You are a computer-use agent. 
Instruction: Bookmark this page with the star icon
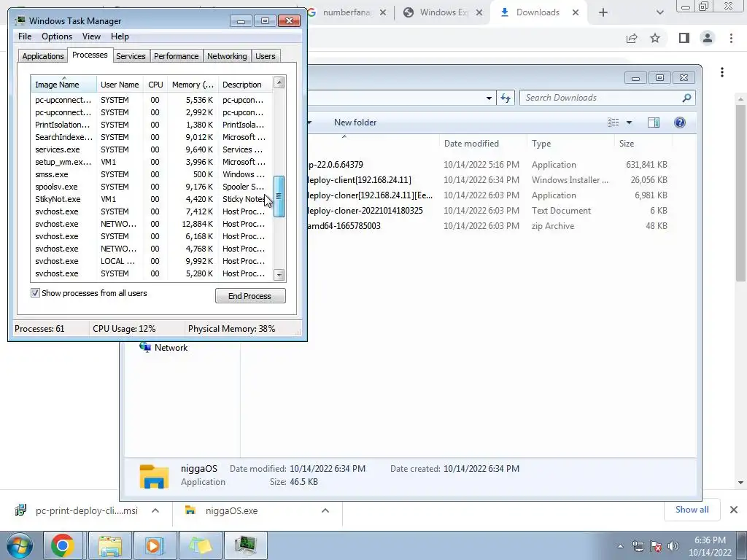coord(655,38)
